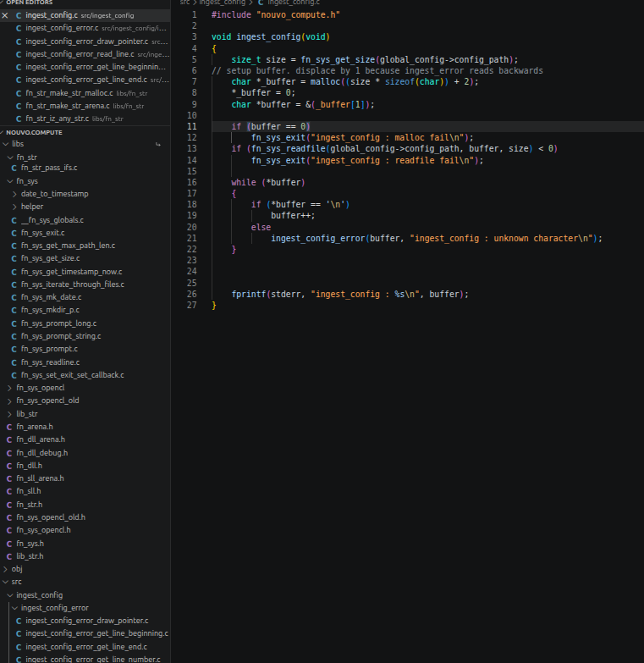The height and width of the screenshot is (663, 644).
Task: Click header icon beside fn_arena.h
Action: [9, 427]
